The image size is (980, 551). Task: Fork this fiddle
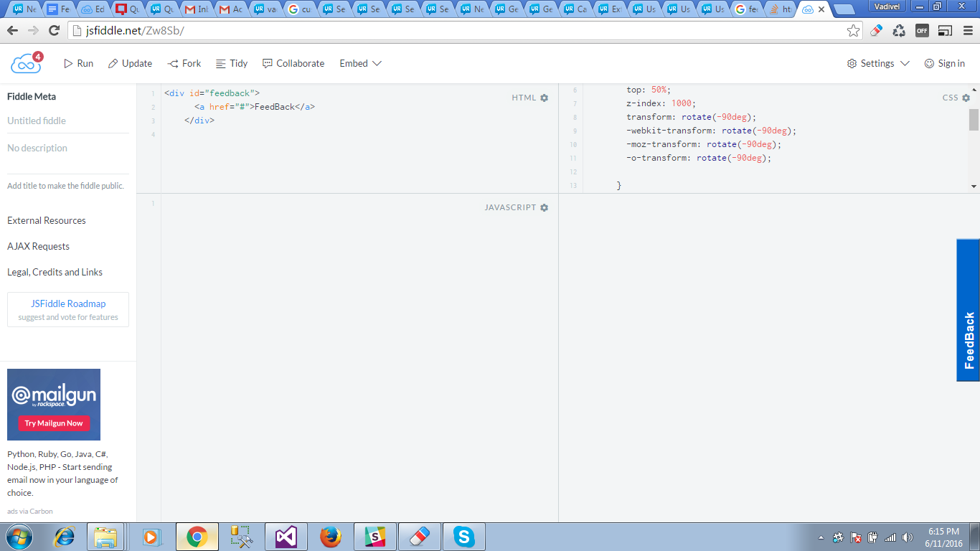click(x=184, y=63)
